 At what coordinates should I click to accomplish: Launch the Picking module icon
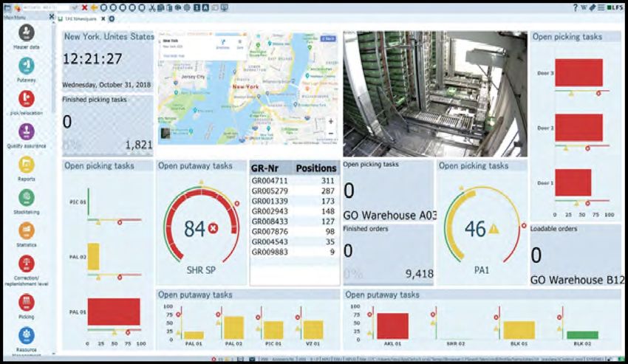tap(27, 302)
